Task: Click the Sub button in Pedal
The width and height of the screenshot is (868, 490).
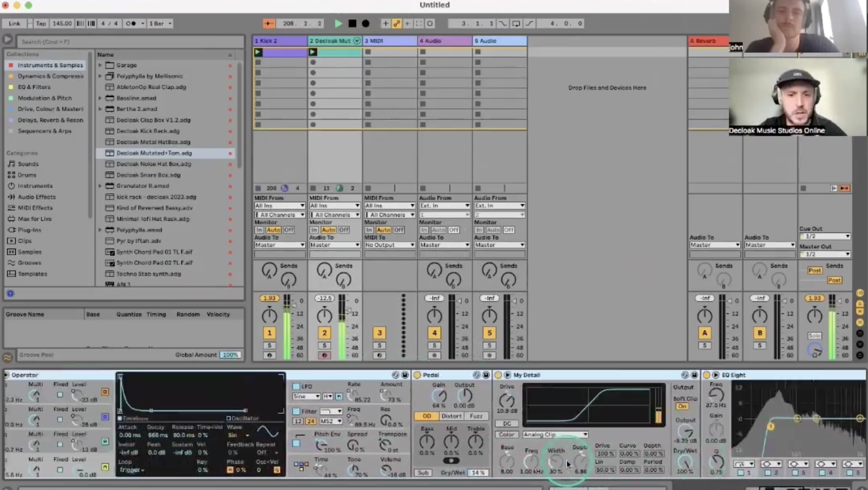Action: coord(423,472)
